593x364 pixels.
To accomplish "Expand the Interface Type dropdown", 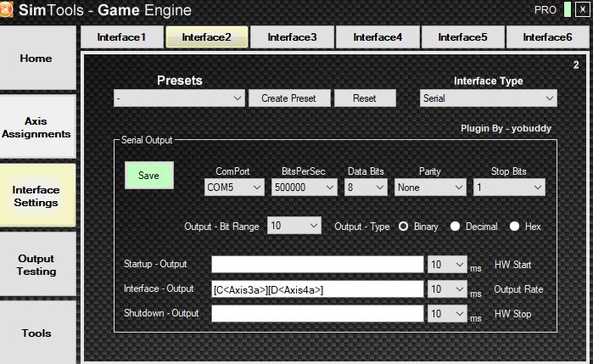I will [488, 98].
